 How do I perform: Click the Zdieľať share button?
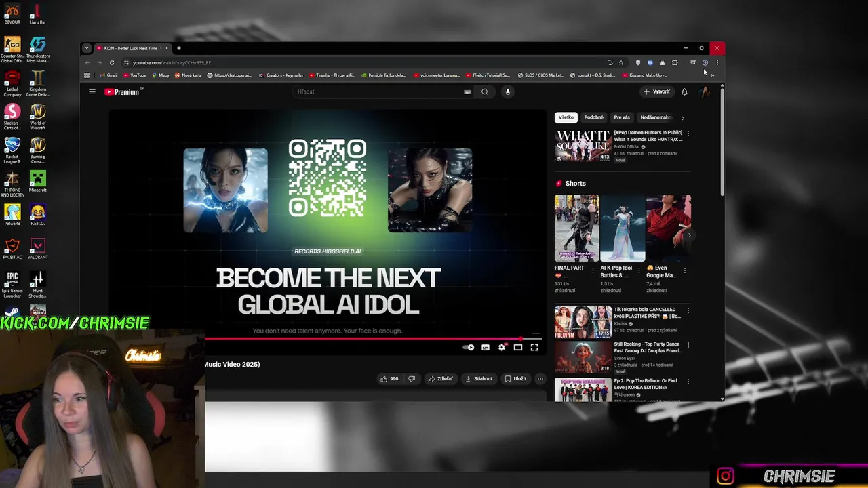[441, 379]
